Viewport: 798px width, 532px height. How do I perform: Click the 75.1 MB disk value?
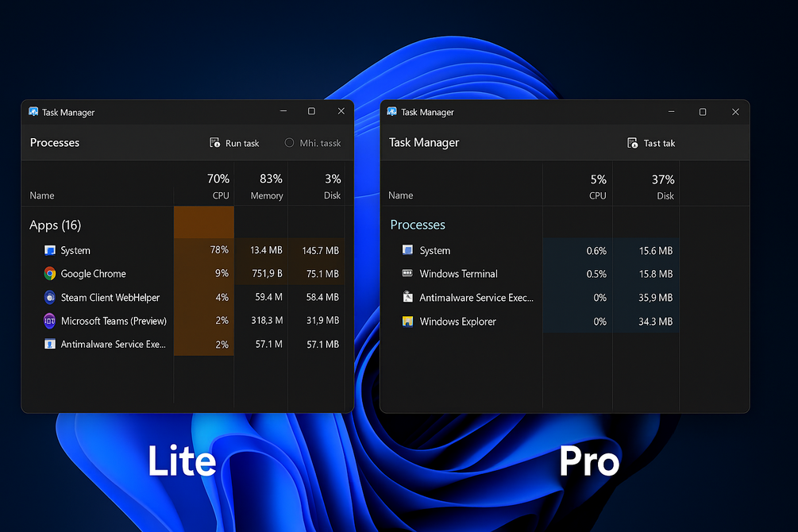pos(322,274)
